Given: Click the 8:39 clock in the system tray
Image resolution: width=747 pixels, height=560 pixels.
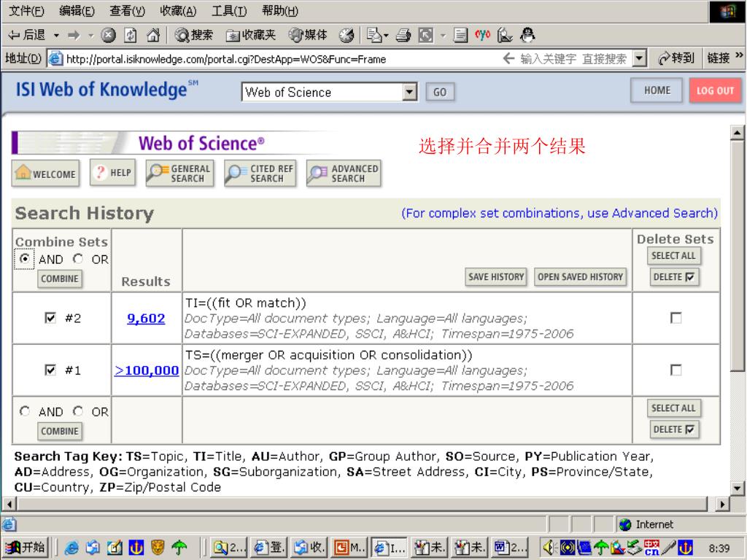Looking at the screenshot, I should 719,548.
